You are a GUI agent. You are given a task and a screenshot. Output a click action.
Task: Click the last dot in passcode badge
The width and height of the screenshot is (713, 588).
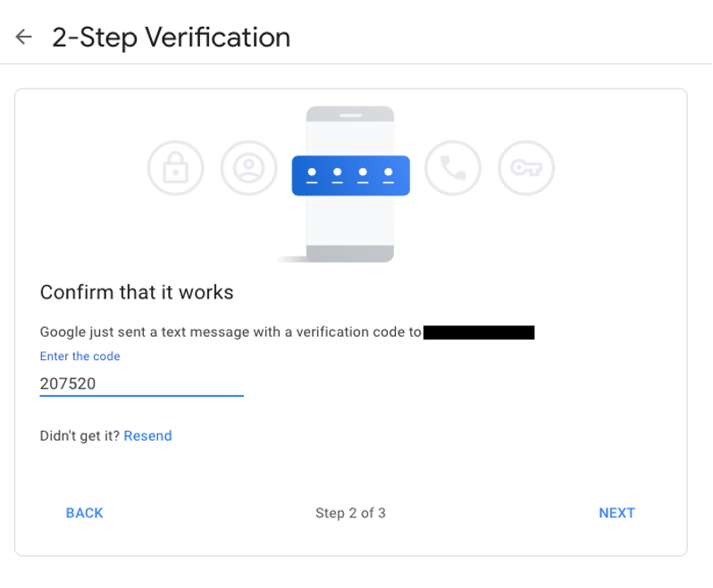click(389, 172)
